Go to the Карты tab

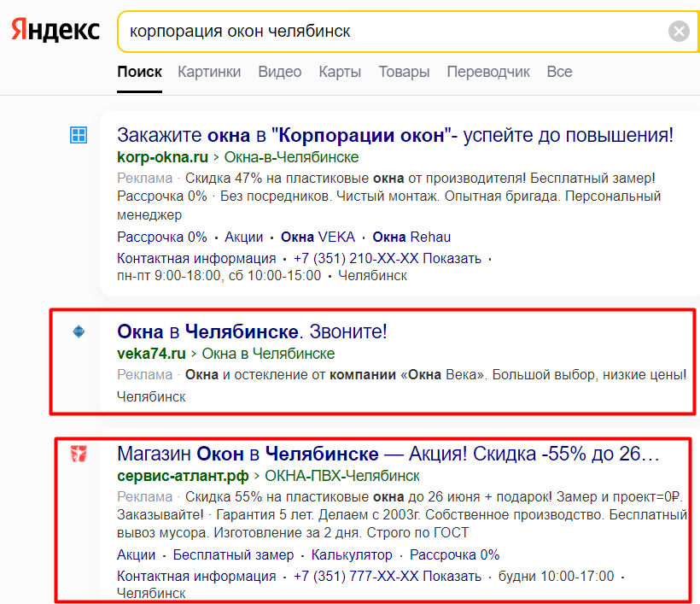(x=340, y=72)
